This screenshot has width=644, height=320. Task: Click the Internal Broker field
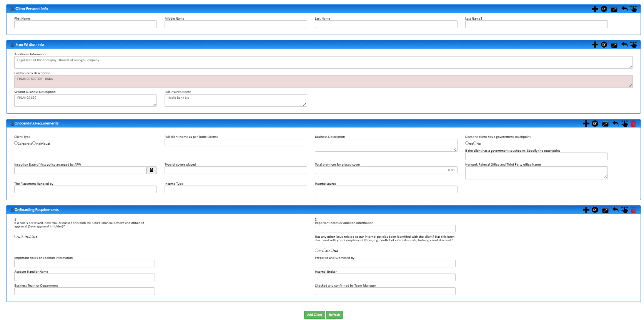tap(385, 277)
